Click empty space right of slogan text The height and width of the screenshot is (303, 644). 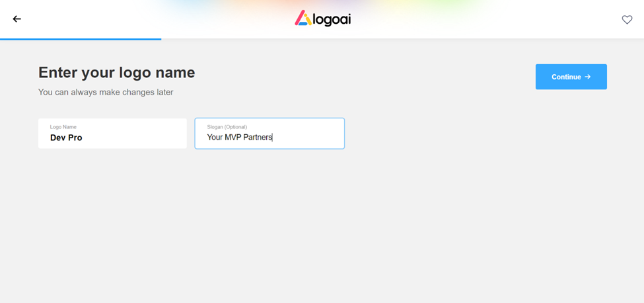pos(308,138)
